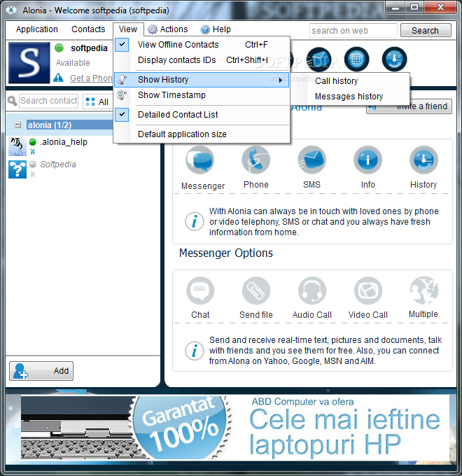Click top toolbar history clock icon
462x476 pixels.
(x=394, y=59)
